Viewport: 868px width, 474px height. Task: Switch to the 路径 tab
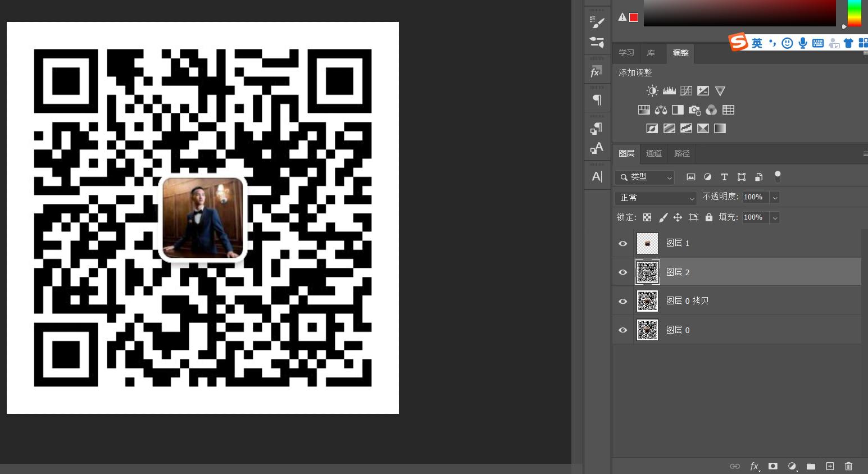(681, 153)
